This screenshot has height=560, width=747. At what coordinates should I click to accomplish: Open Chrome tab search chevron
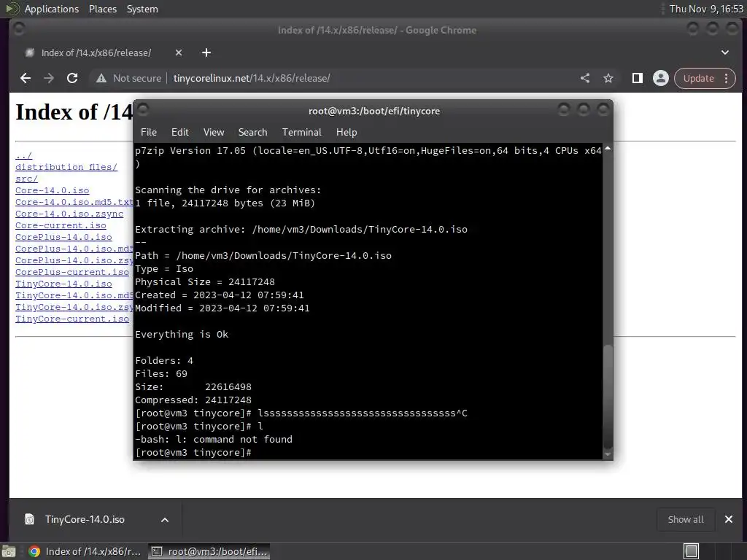[725, 52]
